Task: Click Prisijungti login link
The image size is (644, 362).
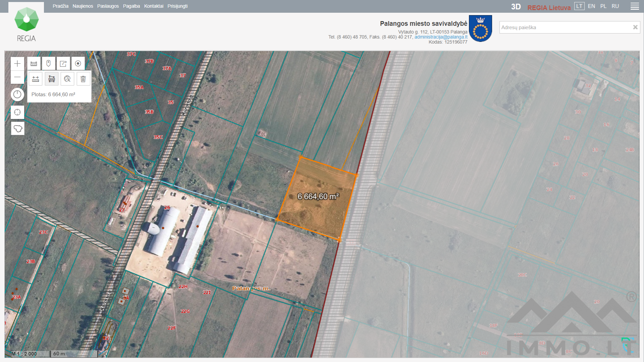Action: pos(177,6)
